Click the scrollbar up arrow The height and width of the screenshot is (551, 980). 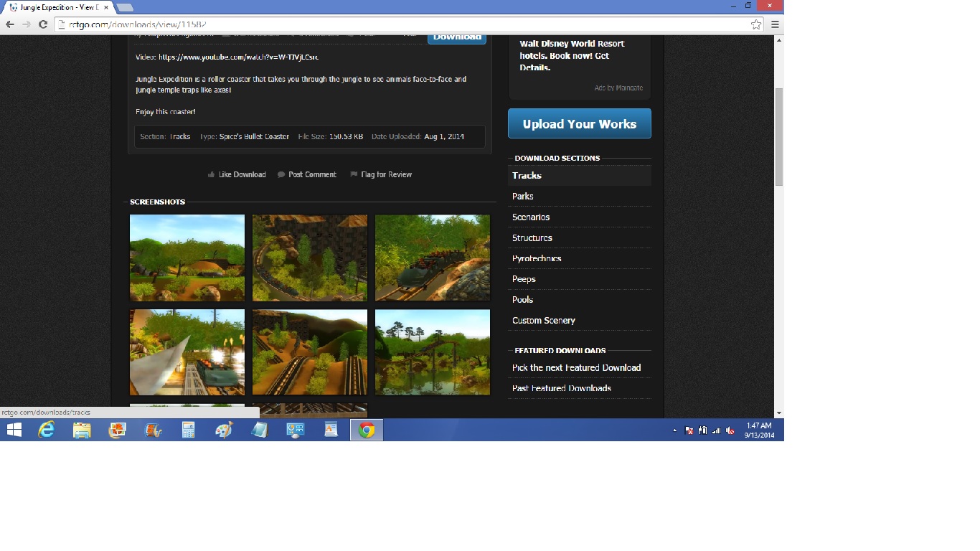pos(778,40)
